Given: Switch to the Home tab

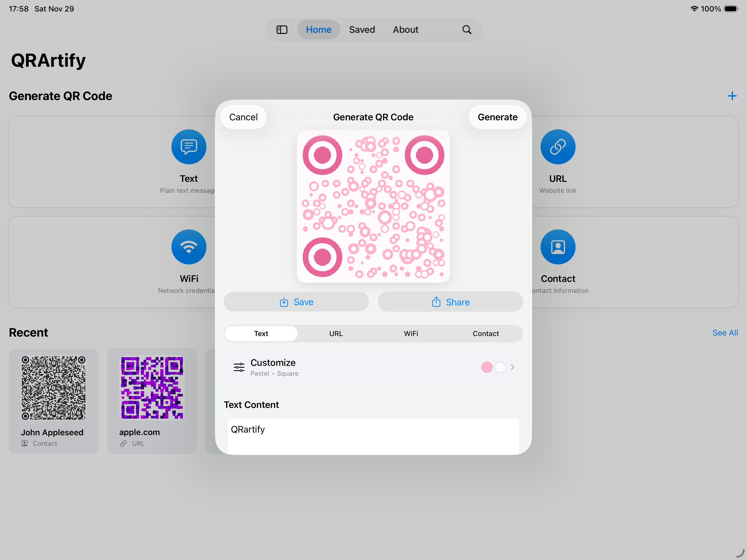Looking at the screenshot, I should 319,30.
